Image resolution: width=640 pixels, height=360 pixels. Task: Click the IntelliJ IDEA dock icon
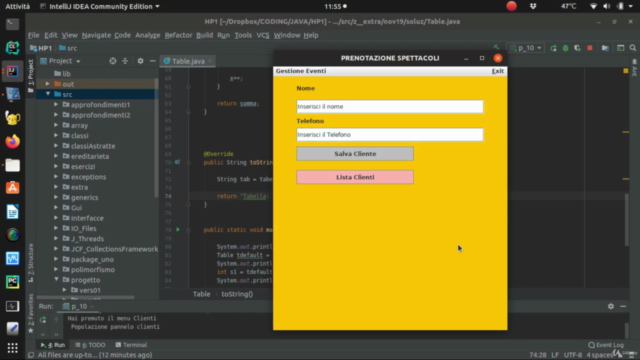[x=12, y=71]
